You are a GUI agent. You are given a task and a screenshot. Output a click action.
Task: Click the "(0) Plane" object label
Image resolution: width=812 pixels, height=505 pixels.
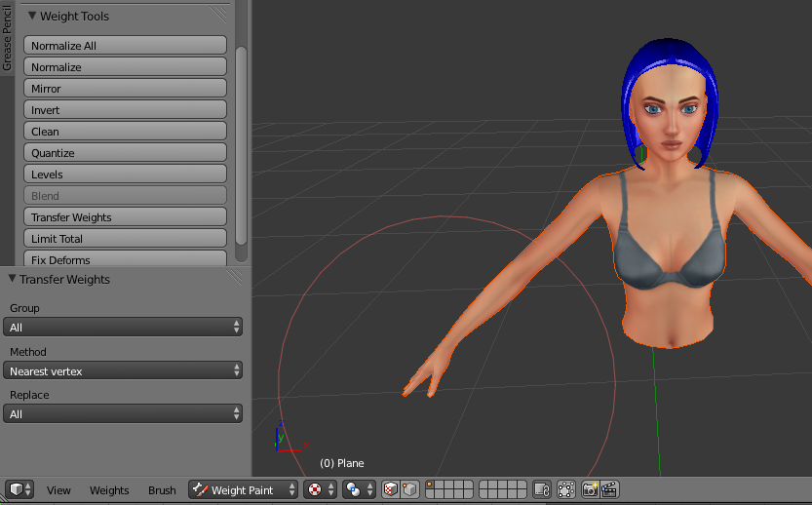(x=342, y=463)
